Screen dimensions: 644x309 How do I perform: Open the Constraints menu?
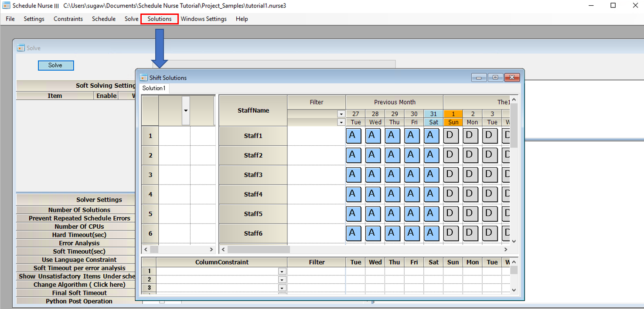68,19
